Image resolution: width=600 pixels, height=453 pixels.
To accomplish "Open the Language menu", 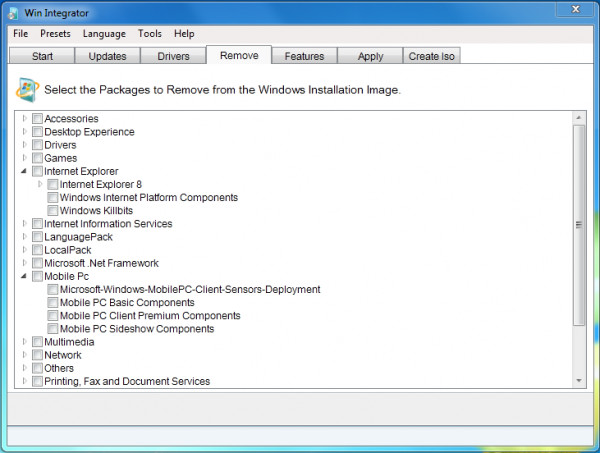I will pyautogui.click(x=104, y=34).
